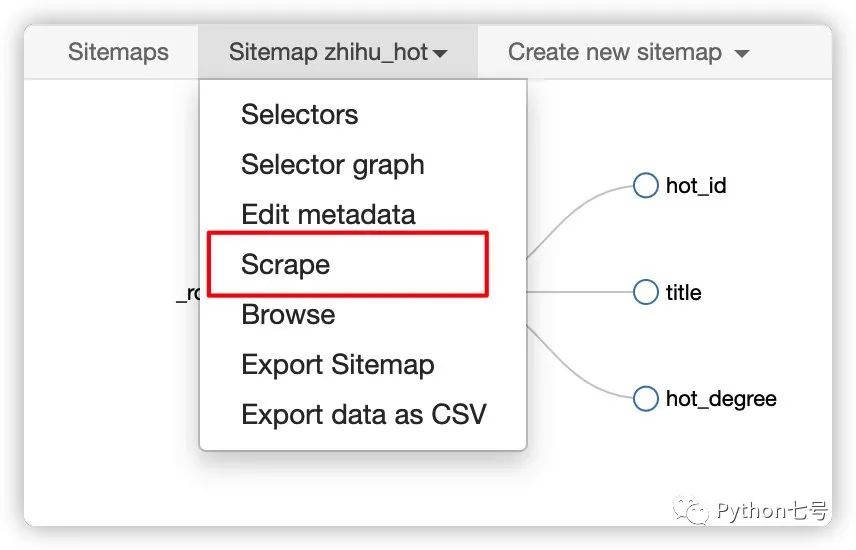Click the title node circle
Screen dimensions: 856x550
click(x=646, y=292)
